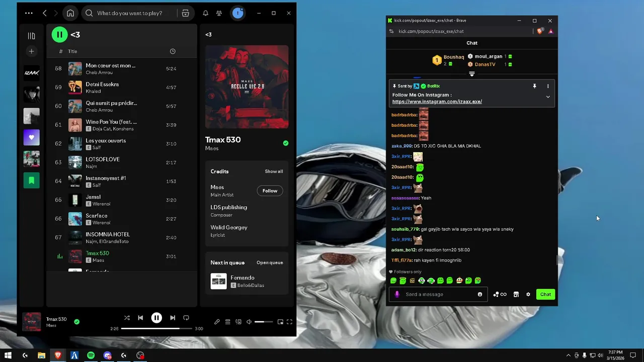Screen dimensions: 644x362
Task: Open the Spotify profile avatar menu
Action: point(238,13)
